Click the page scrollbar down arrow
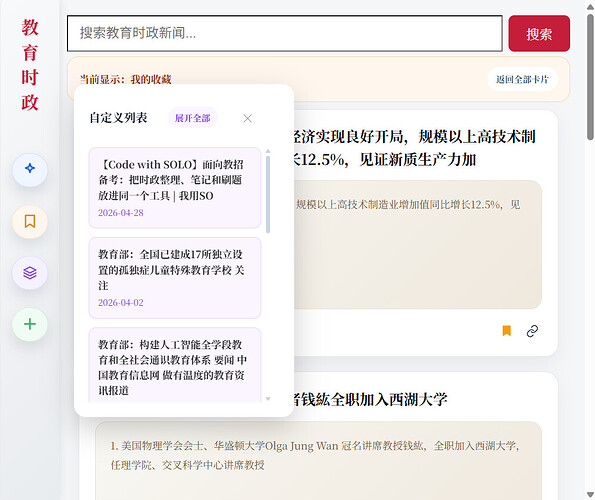The width and height of the screenshot is (595, 500). click(x=590, y=495)
